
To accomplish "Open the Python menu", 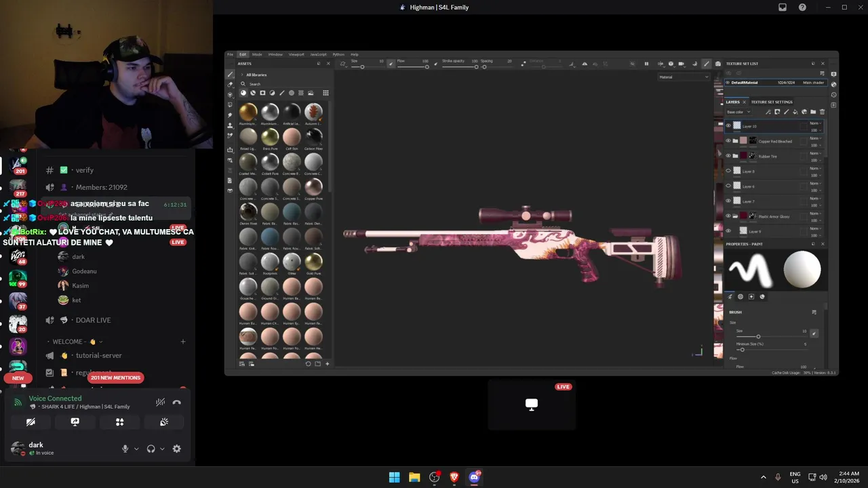I will 338,54.
